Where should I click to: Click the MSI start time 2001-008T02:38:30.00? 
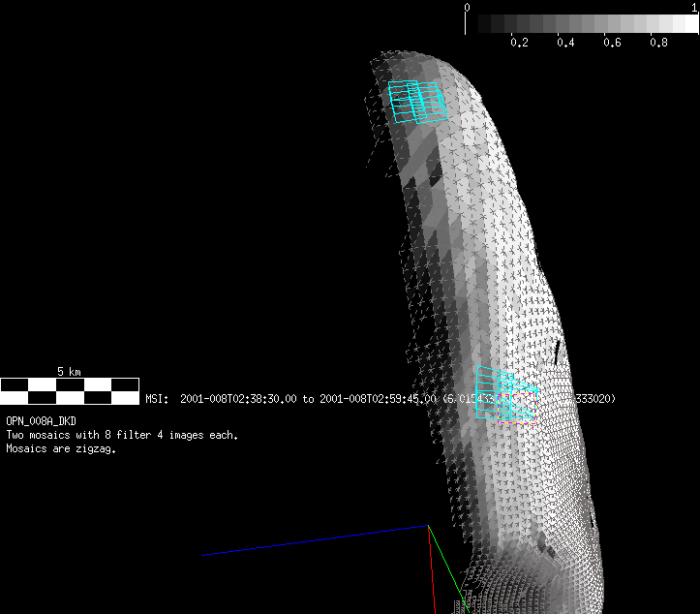coord(238,399)
